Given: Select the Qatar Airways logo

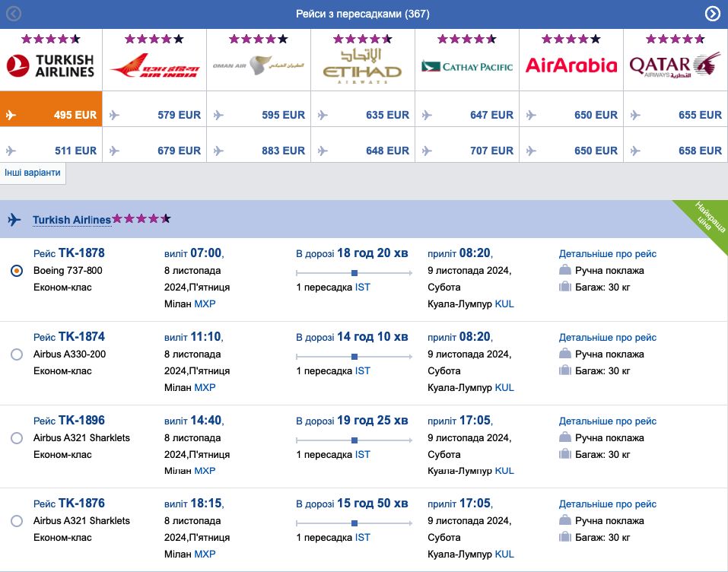Looking at the screenshot, I should pyautogui.click(x=675, y=66).
